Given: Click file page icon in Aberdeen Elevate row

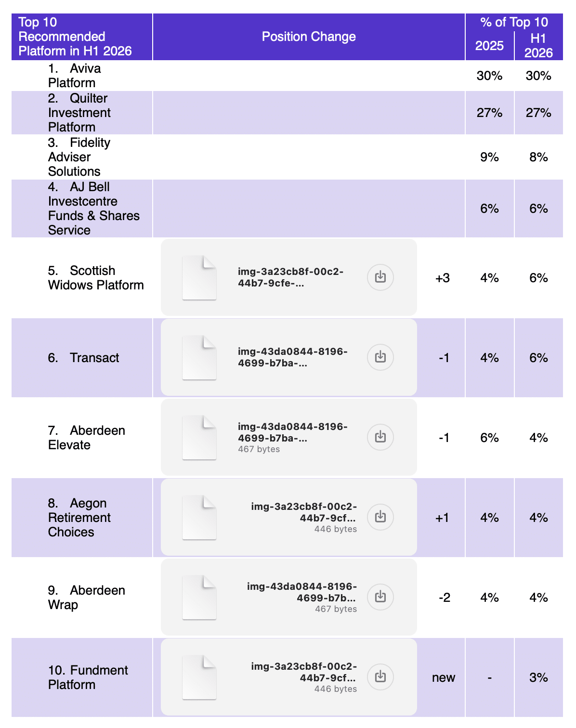Looking at the screenshot, I should click(x=199, y=438).
